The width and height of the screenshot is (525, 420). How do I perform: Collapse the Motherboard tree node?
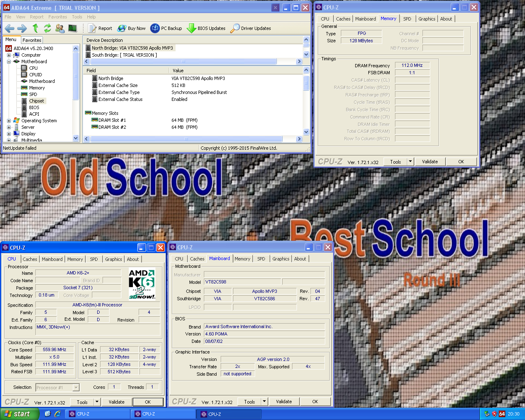coord(9,62)
